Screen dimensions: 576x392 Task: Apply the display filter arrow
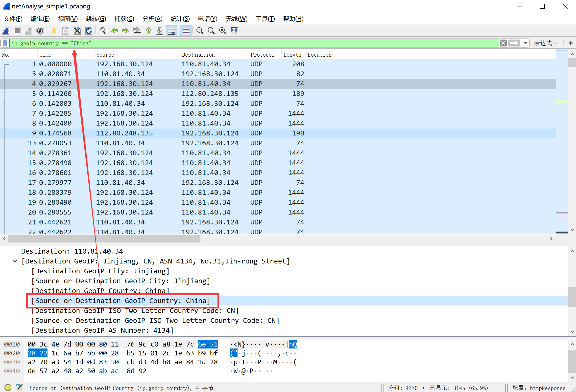(514, 43)
